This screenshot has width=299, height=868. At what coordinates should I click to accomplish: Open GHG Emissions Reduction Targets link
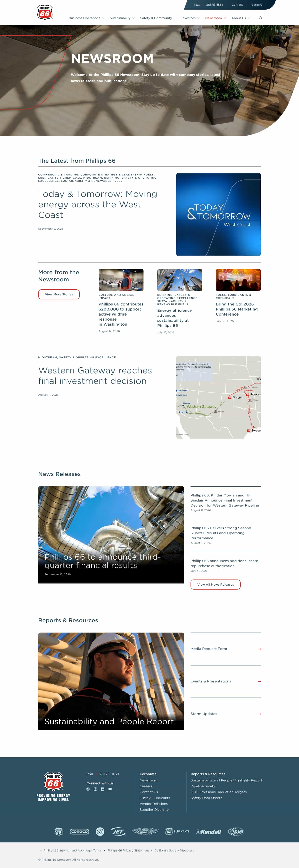(219, 792)
